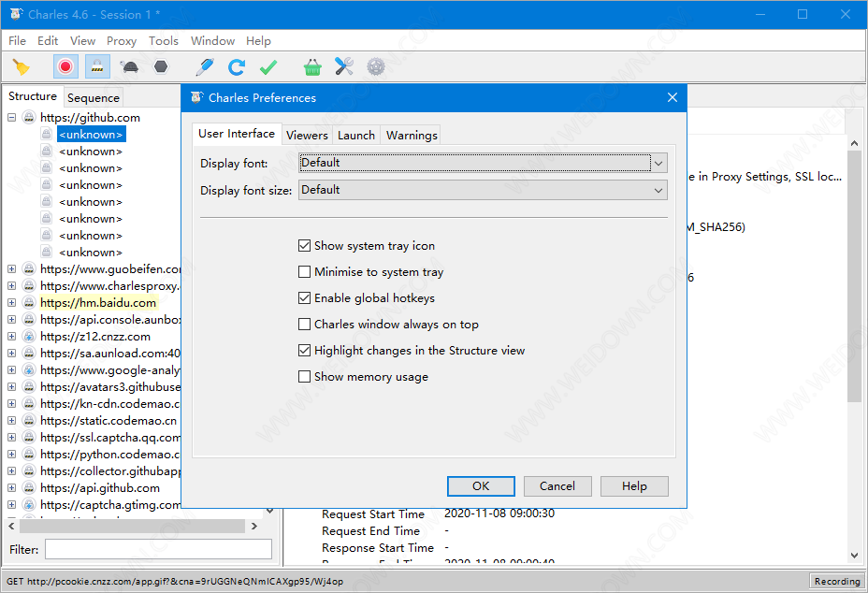868x593 pixels.
Task: Confirm preferences with the OK button
Action: (x=481, y=486)
